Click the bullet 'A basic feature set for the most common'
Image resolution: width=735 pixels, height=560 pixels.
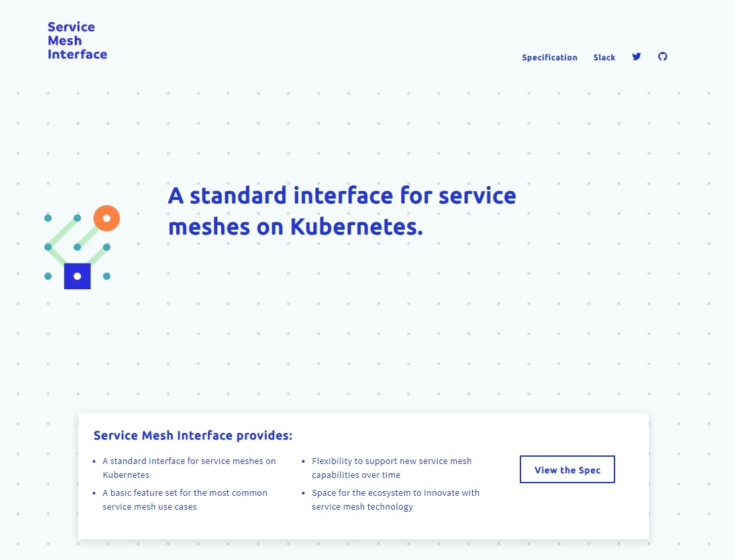click(x=185, y=500)
